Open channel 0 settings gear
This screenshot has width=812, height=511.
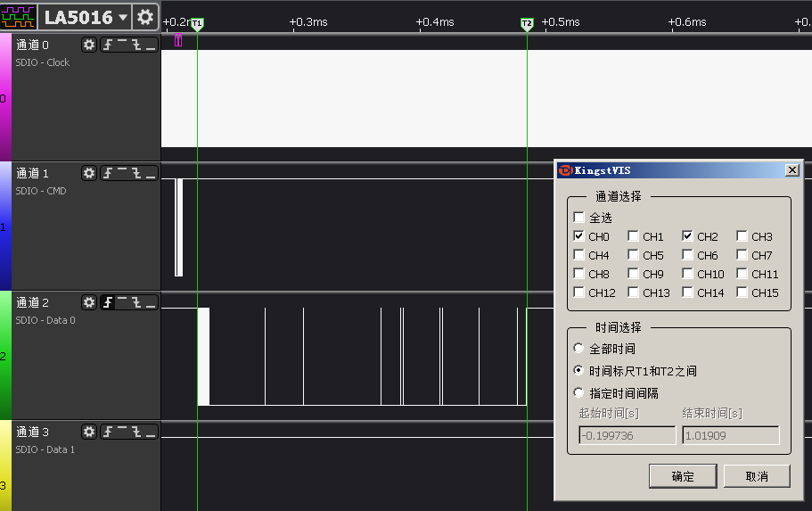click(x=89, y=45)
